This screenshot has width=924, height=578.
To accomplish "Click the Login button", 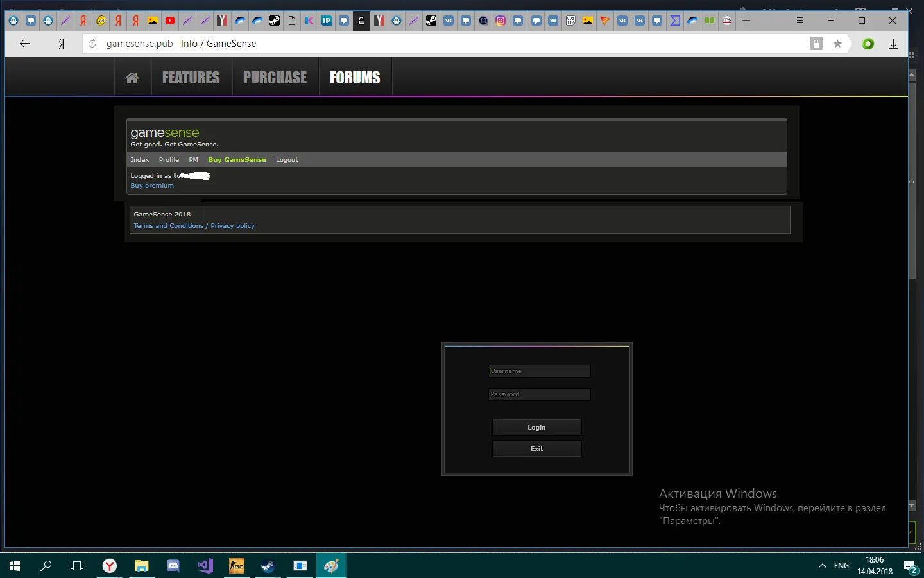I will click(536, 428).
